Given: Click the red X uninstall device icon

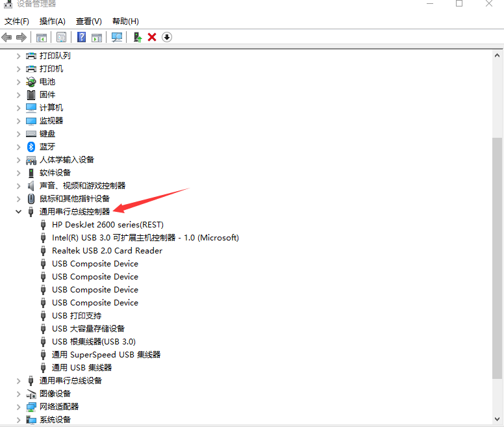Looking at the screenshot, I should point(152,37).
